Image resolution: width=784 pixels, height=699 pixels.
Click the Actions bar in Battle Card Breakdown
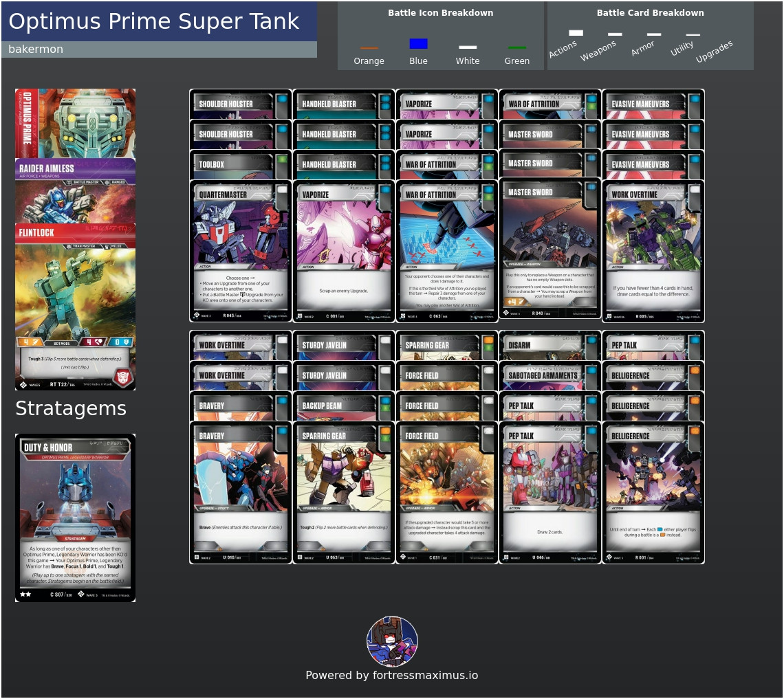tap(576, 33)
